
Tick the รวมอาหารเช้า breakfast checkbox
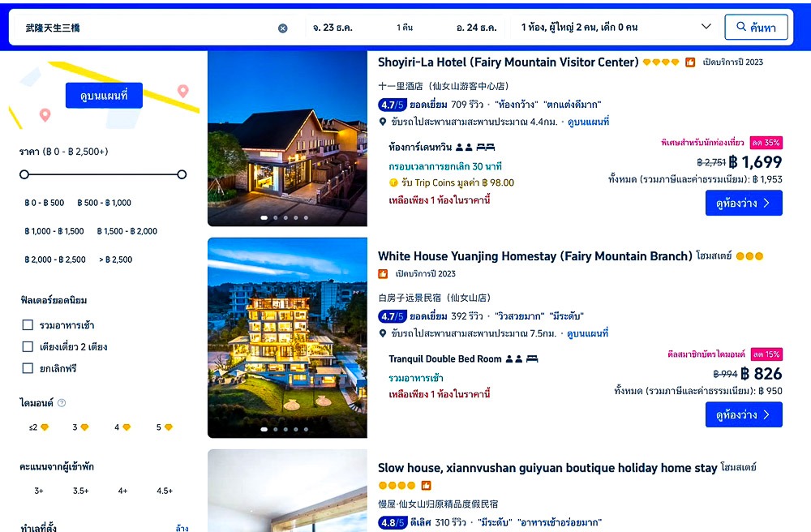click(28, 325)
